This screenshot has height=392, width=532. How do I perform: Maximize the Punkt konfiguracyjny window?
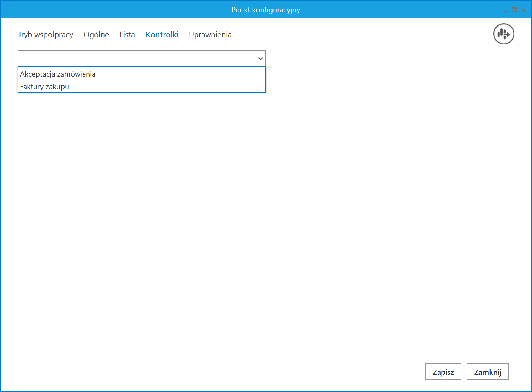pos(514,10)
